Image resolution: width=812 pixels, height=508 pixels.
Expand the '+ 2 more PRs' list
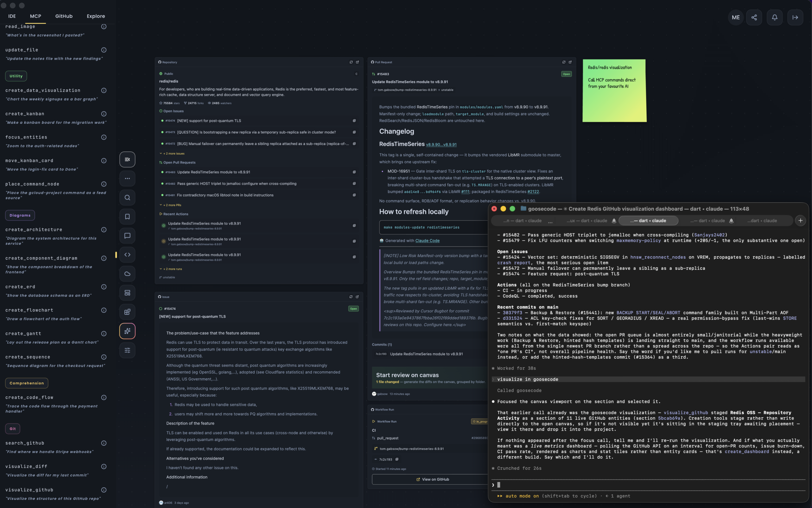[x=170, y=205]
